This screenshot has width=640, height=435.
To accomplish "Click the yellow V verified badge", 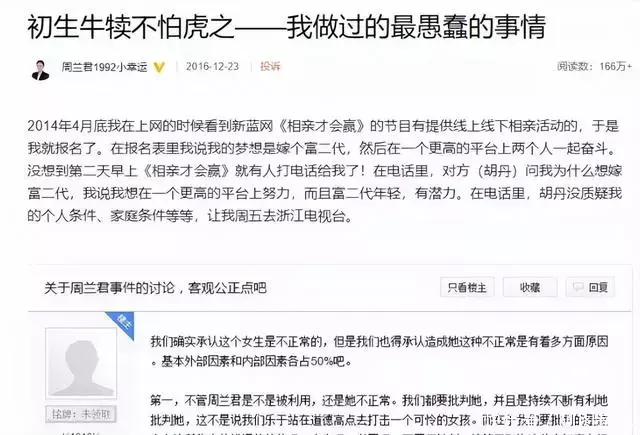I will click(159, 67).
